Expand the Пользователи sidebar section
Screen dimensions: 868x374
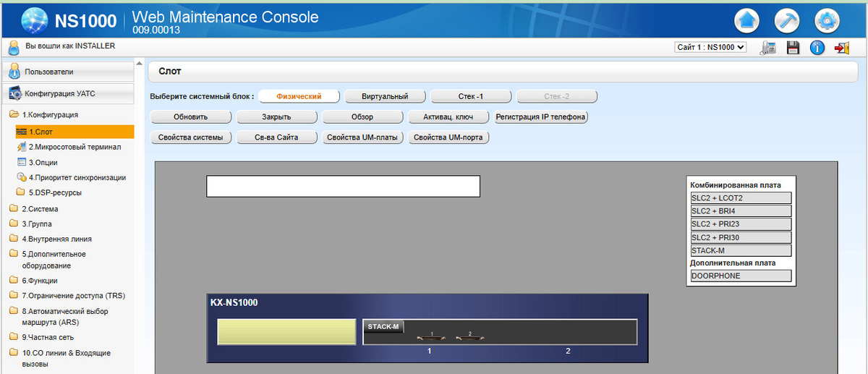pos(68,72)
